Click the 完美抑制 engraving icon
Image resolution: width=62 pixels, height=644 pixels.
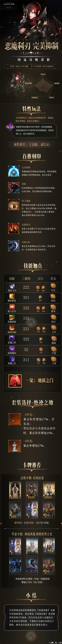tap(13, 171)
